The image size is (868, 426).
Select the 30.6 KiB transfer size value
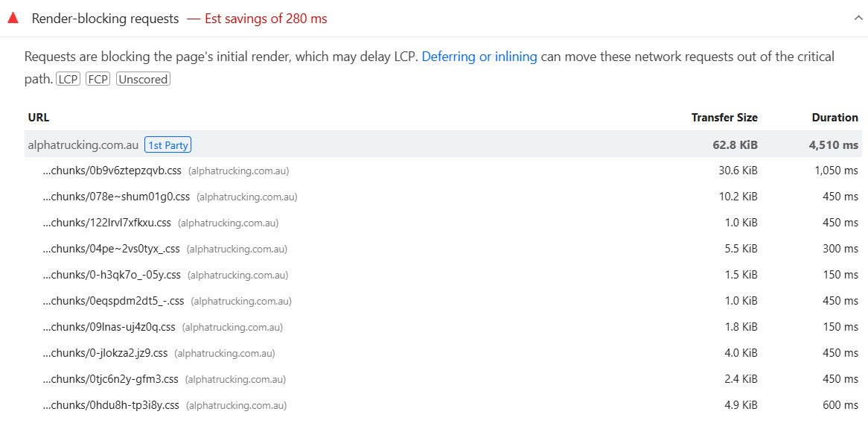738,171
